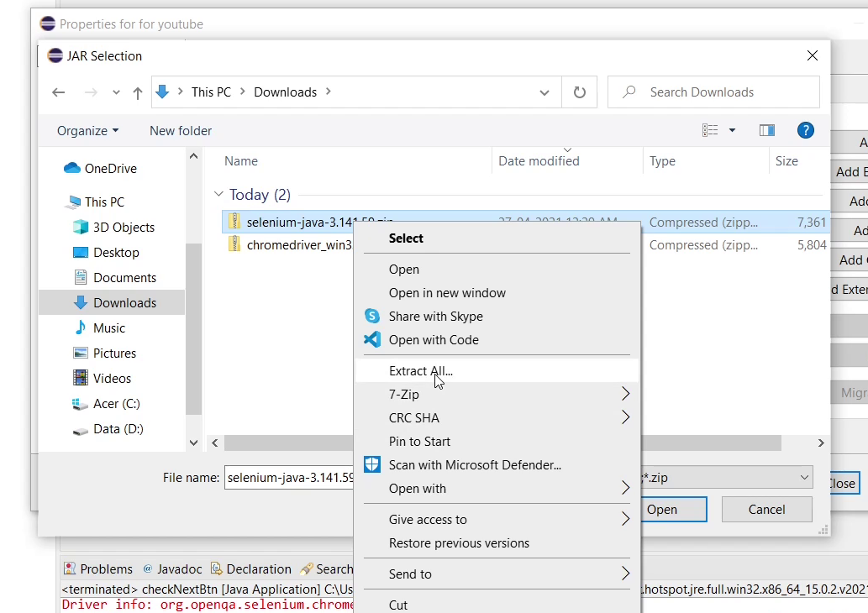This screenshot has width=868, height=613.
Task: Click the Back arrow in JAR Selection
Action: click(58, 92)
